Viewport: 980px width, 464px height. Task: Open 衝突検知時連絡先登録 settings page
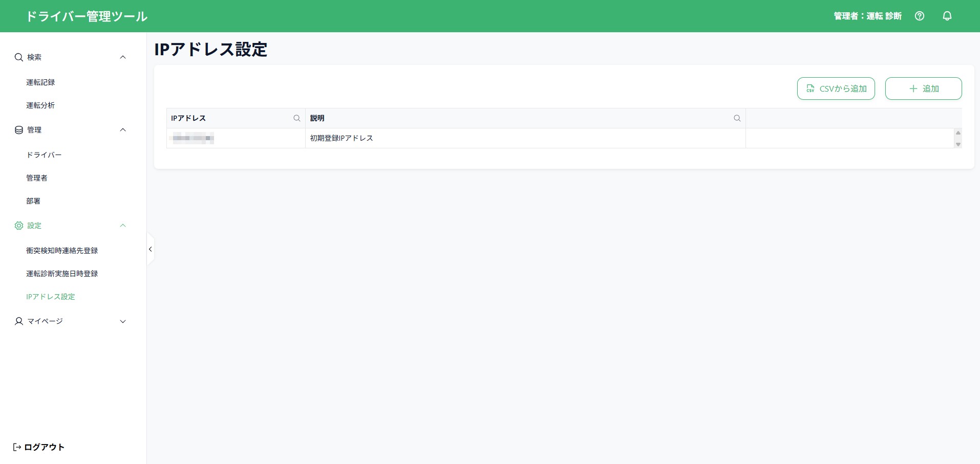62,251
